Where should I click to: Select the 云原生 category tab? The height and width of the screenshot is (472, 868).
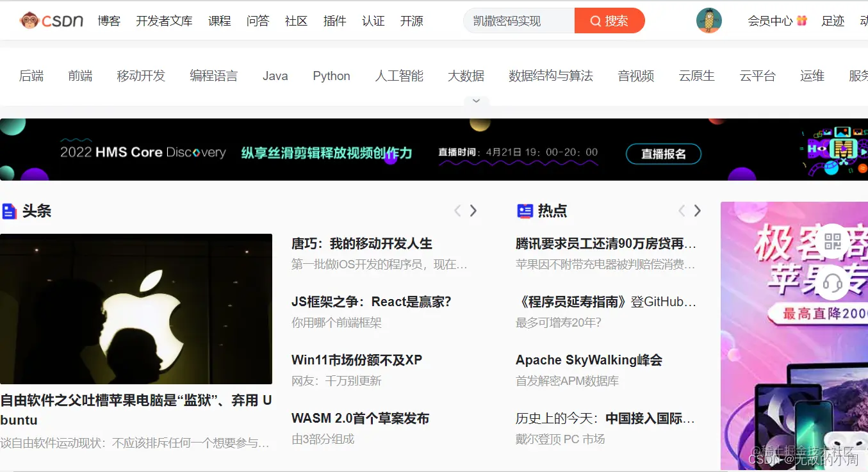coord(696,76)
